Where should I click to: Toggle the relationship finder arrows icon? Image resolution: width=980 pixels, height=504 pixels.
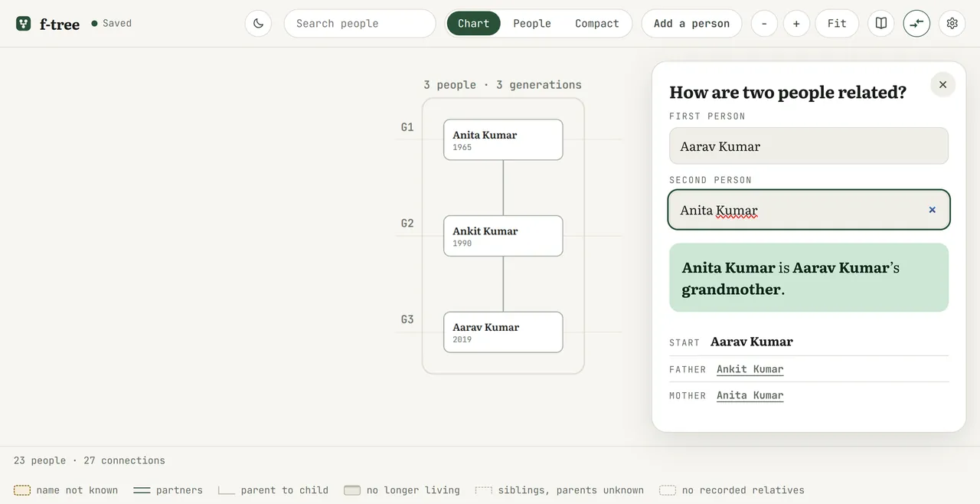[916, 24]
